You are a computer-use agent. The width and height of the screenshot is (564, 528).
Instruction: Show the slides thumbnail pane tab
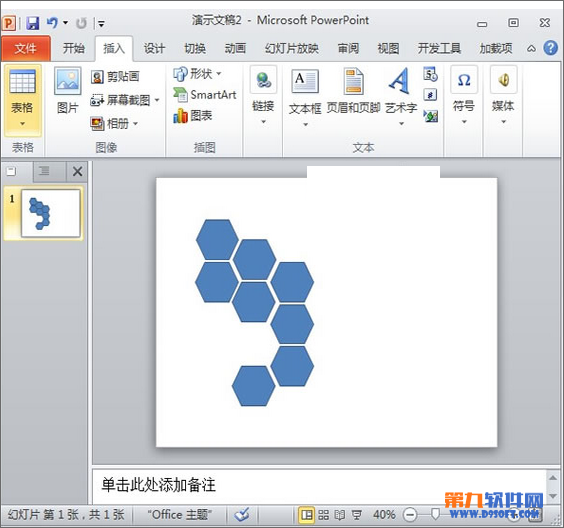(11, 172)
